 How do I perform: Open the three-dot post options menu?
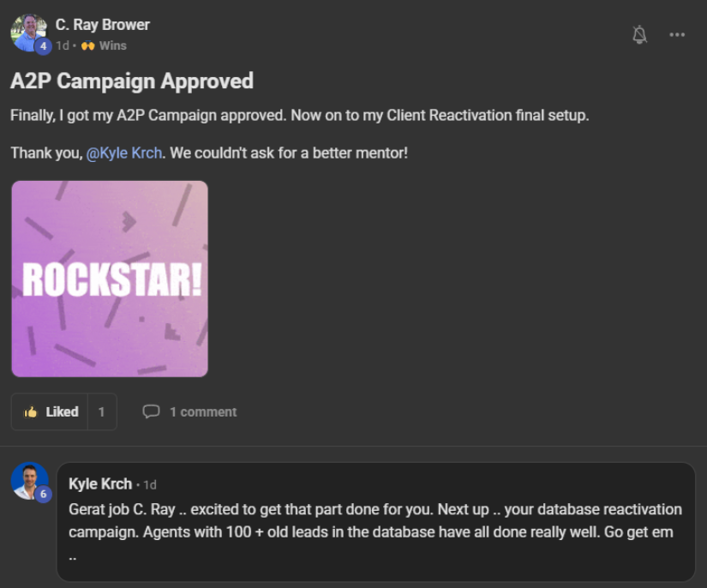click(x=677, y=35)
